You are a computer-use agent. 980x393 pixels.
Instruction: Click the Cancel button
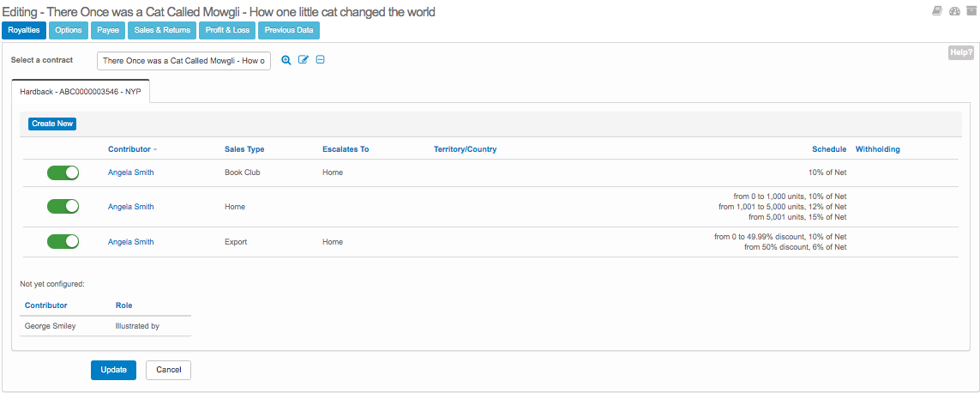coord(168,370)
